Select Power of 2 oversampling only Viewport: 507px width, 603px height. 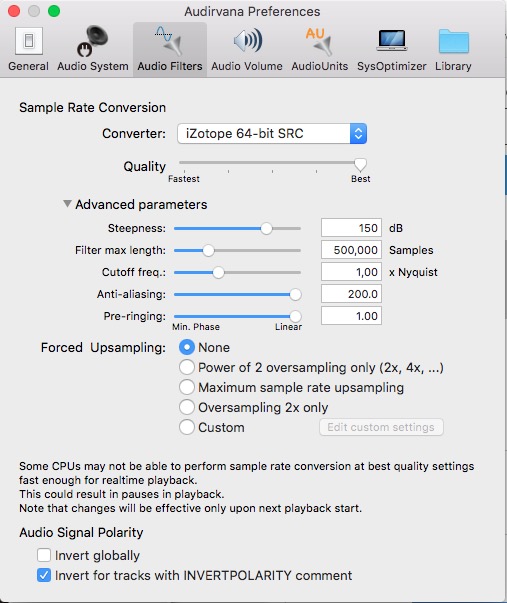pos(187,367)
